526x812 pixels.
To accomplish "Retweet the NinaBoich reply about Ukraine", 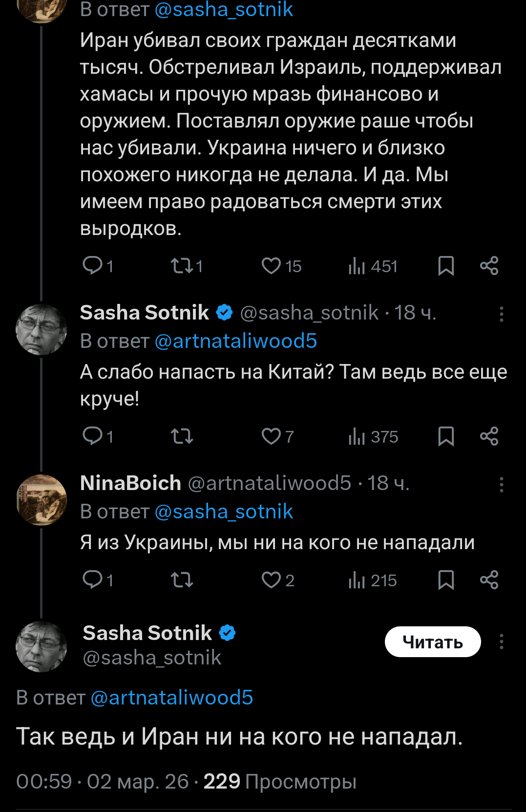I will click(x=182, y=580).
